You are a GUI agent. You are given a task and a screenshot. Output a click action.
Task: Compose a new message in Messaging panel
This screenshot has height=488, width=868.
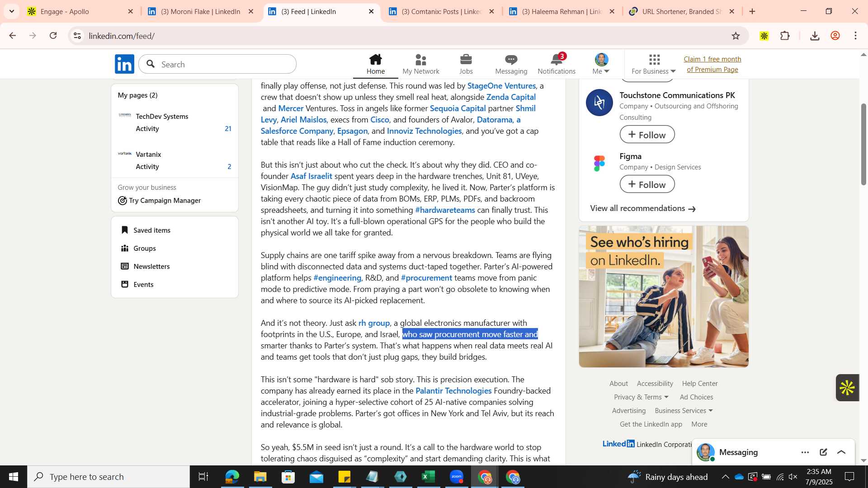823,452
